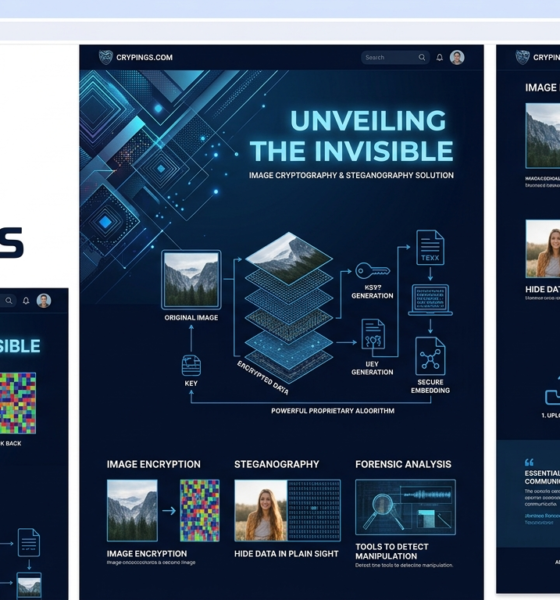Select the mountain photo in right mockup
The height and width of the screenshot is (600, 560).
tap(543, 135)
